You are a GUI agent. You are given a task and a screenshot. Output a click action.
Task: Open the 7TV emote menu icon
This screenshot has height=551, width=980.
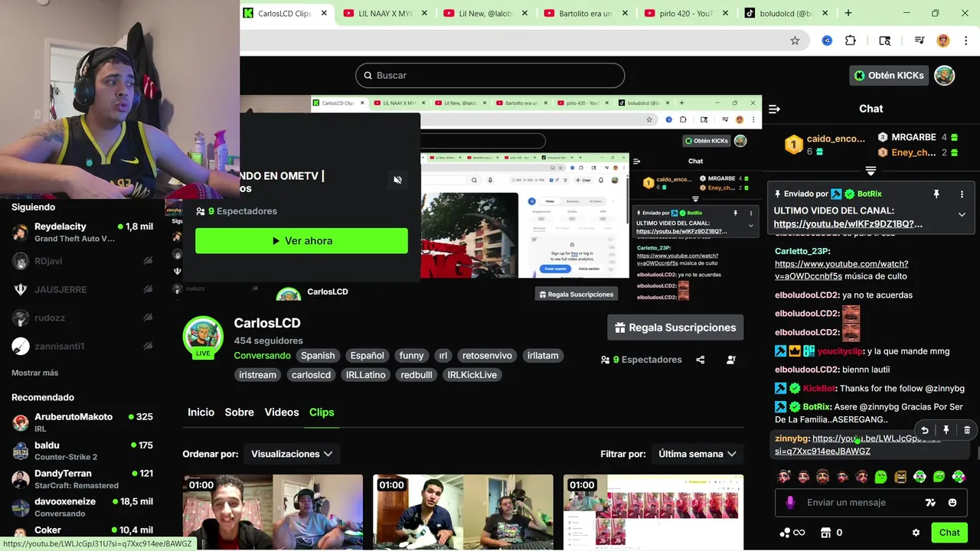tap(930, 502)
